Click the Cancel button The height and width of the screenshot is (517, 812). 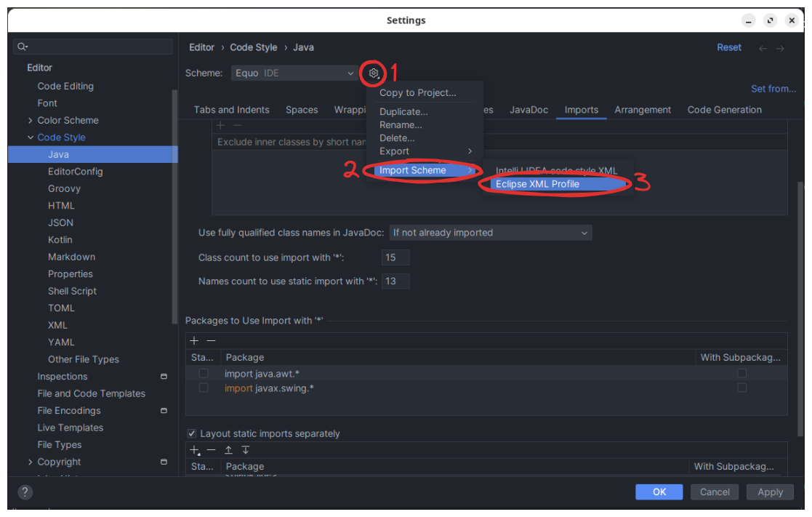(x=715, y=492)
